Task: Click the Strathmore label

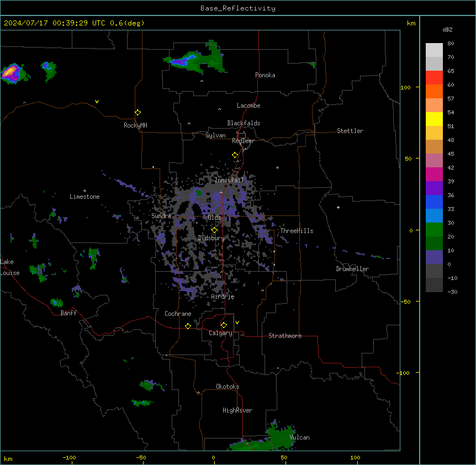Action: point(285,336)
